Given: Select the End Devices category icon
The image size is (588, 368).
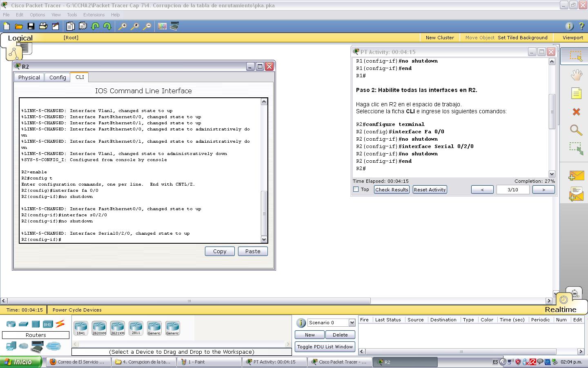Looking at the screenshot, I should (x=11, y=346).
